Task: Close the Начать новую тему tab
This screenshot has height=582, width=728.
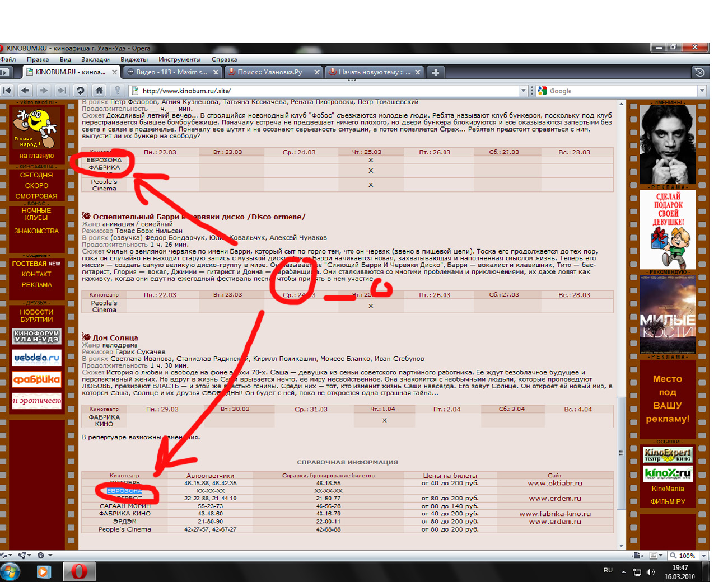Action: pyautogui.click(x=418, y=72)
